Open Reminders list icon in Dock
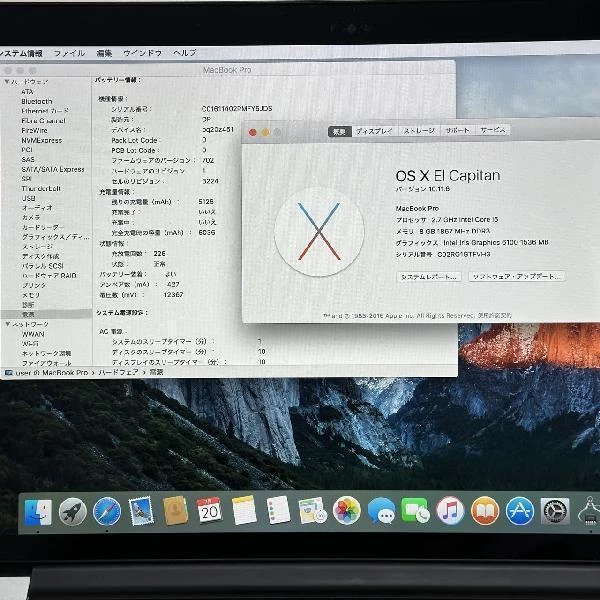The height and width of the screenshot is (600, 600). (x=278, y=510)
